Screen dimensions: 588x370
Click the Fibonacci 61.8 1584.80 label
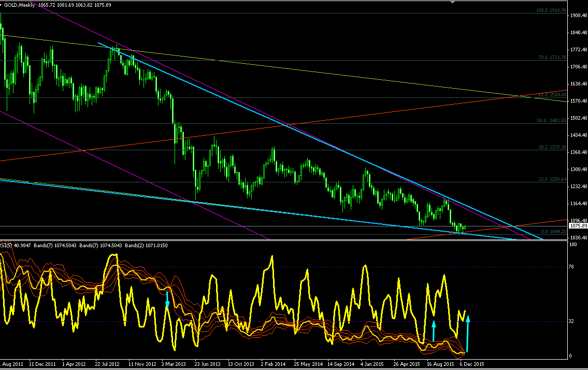click(x=552, y=94)
